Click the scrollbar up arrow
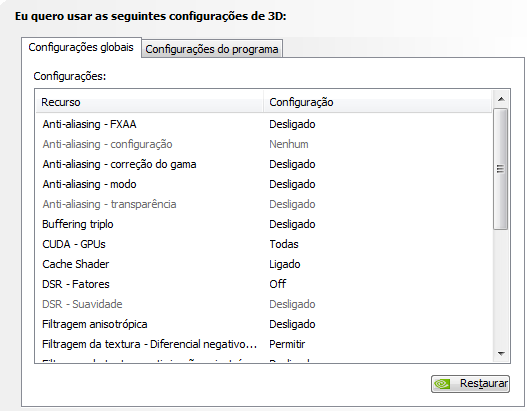 [501, 99]
